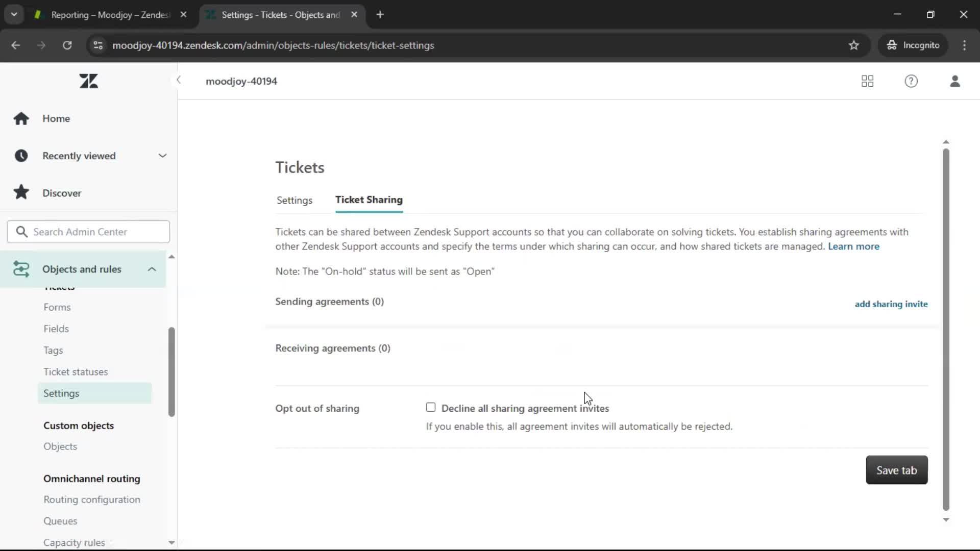Click the browser address bar URL

pyautogui.click(x=273, y=45)
